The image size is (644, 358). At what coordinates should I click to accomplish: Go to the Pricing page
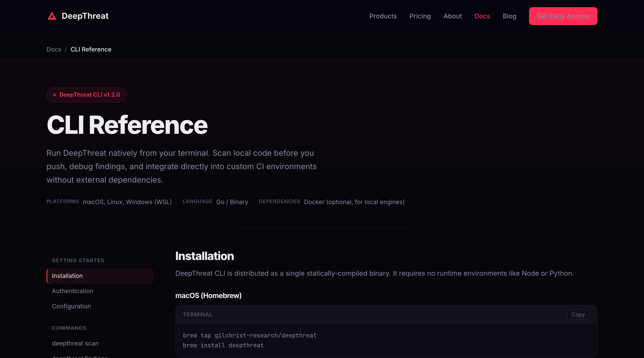pos(420,16)
